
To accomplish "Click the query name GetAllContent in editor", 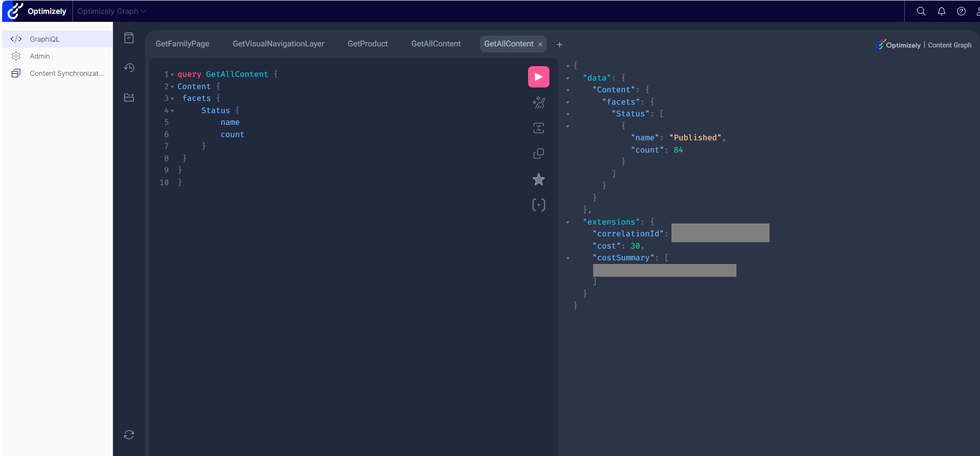I will 237,74.
